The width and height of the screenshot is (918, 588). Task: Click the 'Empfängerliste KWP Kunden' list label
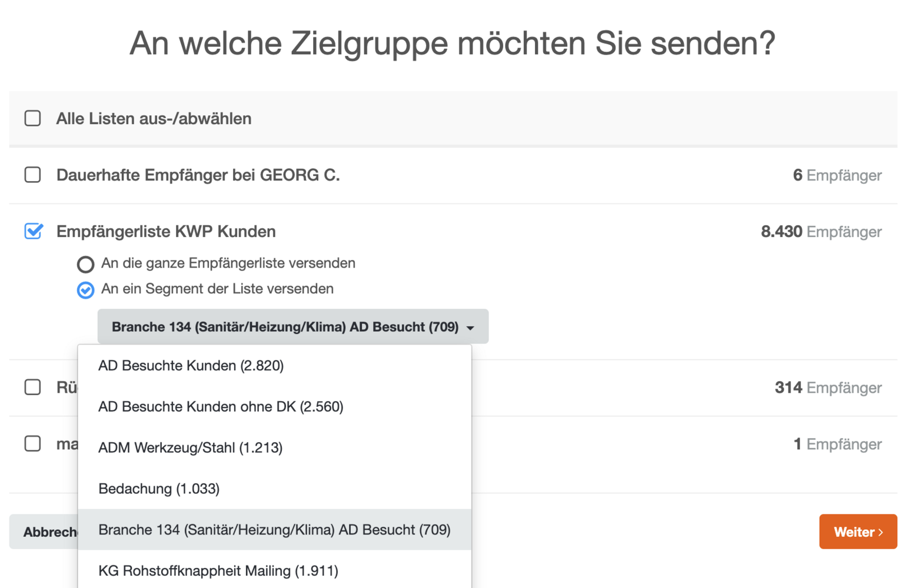[x=166, y=232]
